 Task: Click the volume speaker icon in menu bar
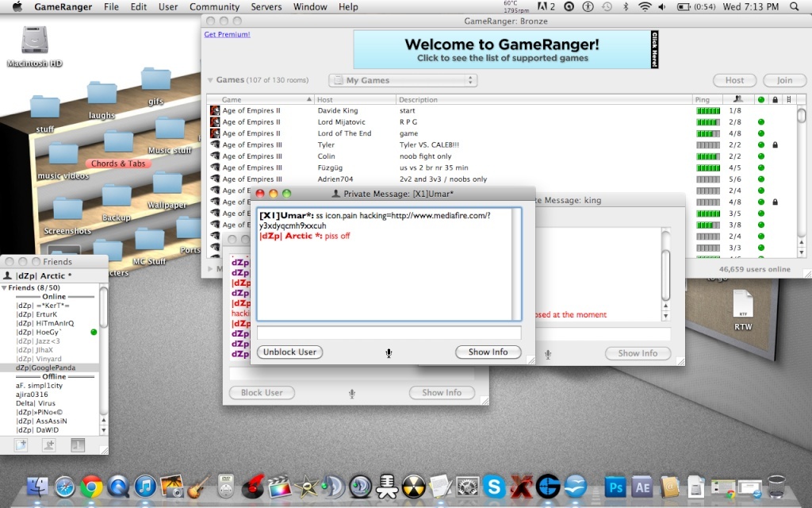tap(662, 6)
